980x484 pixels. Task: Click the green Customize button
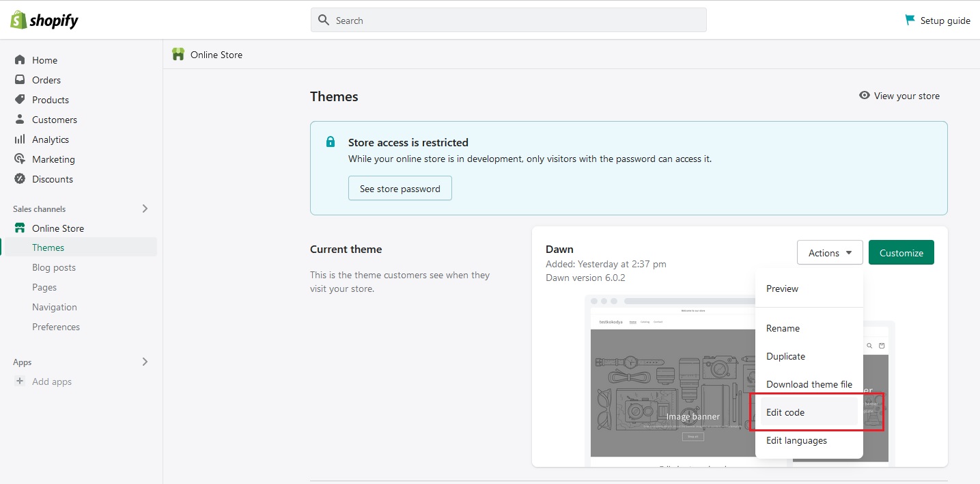coord(901,253)
